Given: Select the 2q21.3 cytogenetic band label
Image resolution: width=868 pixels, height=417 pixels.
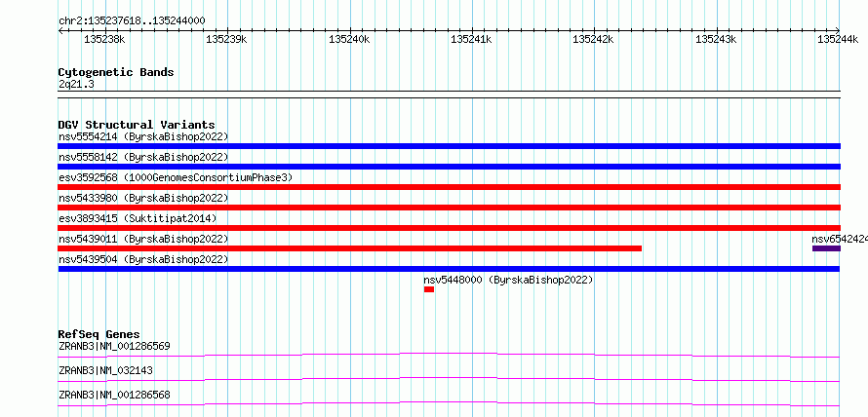Looking at the screenshot, I should coord(76,84).
